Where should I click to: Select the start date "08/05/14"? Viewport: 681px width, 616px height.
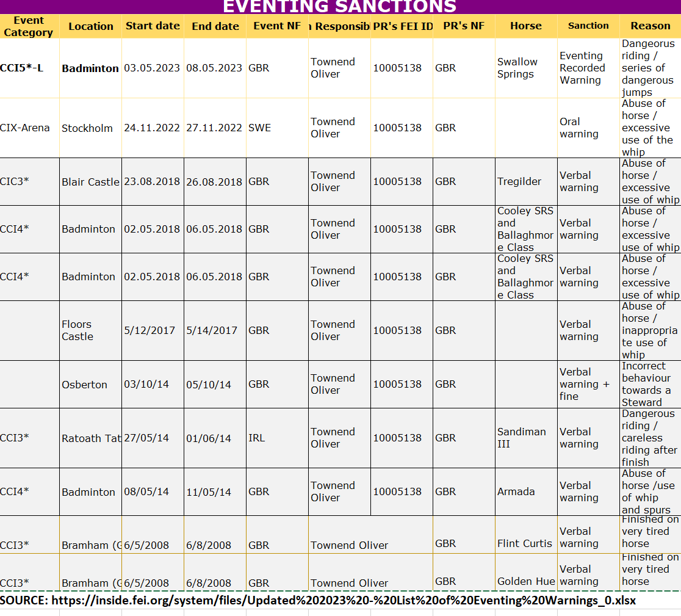pos(153,491)
